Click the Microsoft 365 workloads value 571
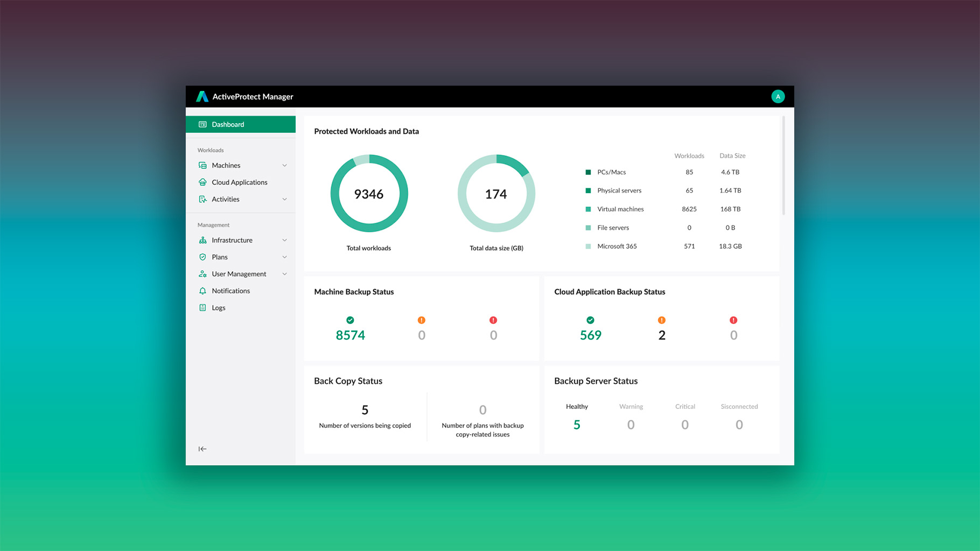The width and height of the screenshot is (980, 551). 689,246
